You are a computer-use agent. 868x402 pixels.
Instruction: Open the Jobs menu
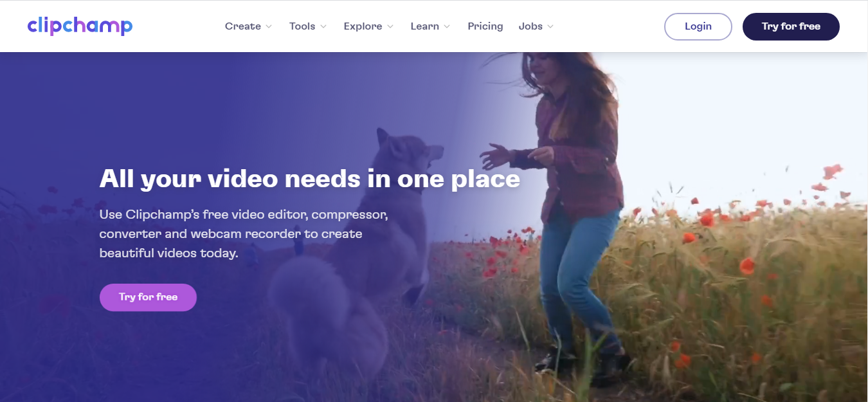pyautogui.click(x=530, y=26)
